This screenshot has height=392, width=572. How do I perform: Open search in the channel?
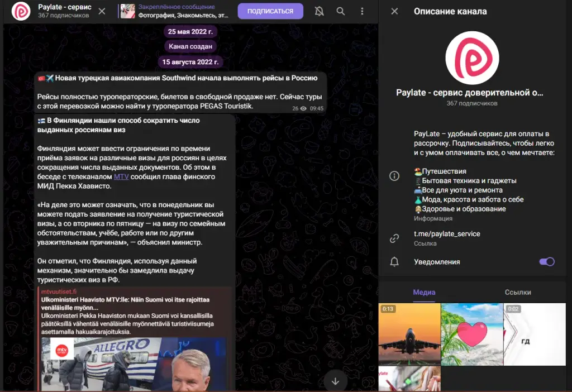[340, 11]
